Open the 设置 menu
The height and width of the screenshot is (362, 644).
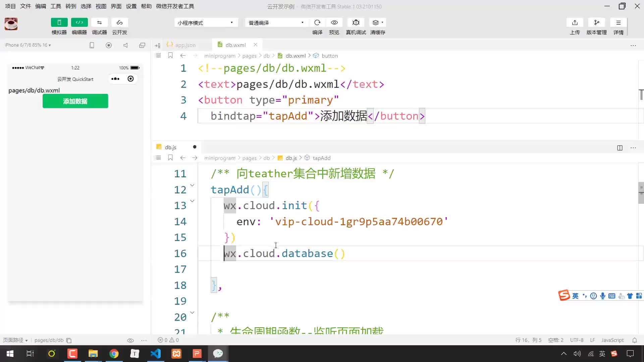(x=131, y=6)
